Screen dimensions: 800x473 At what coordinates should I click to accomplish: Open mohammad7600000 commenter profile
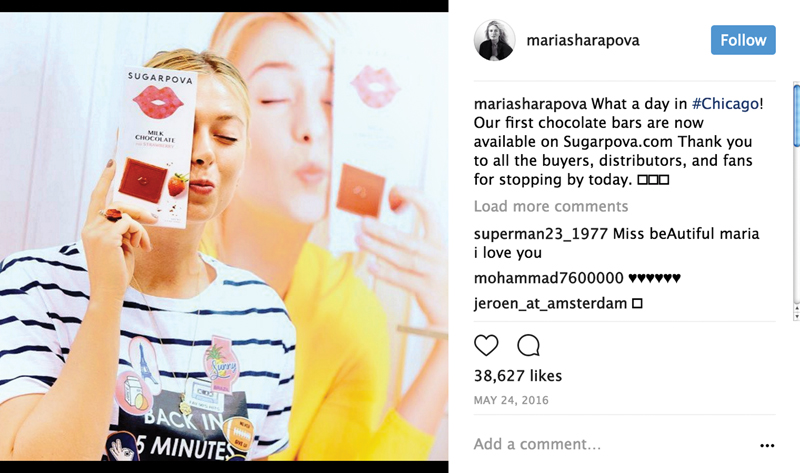[548, 278]
